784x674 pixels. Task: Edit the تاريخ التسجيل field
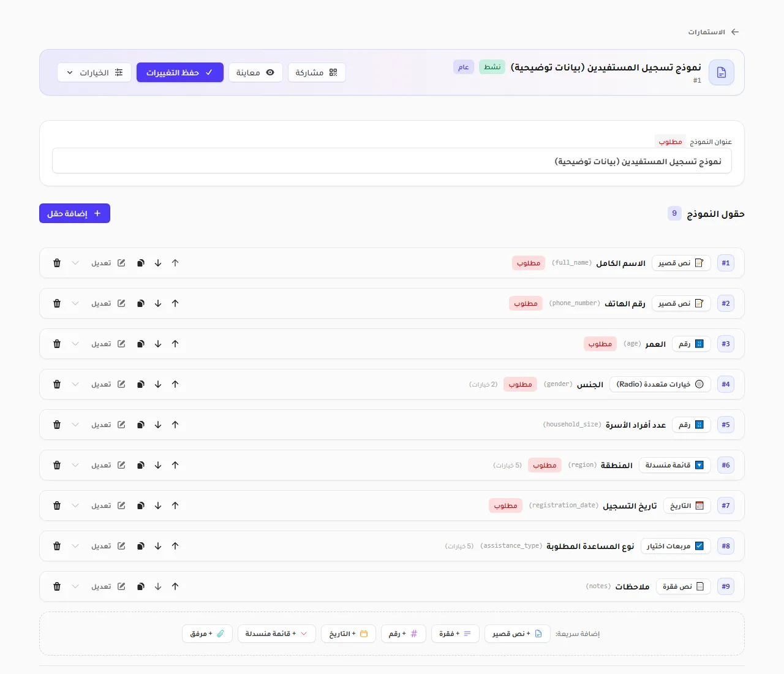pyautogui.click(x=108, y=505)
